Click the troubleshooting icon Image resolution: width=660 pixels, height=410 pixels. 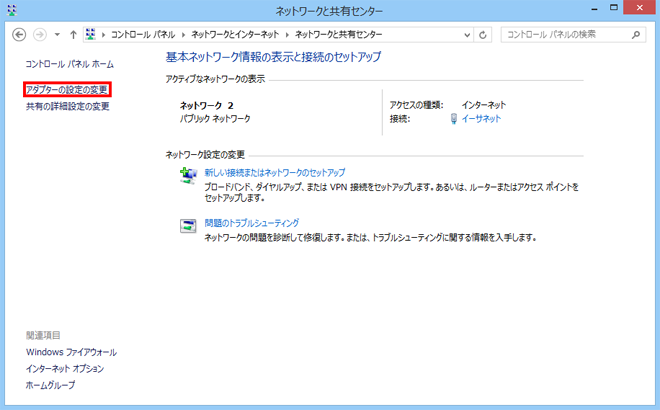pyautogui.click(x=188, y=226)
